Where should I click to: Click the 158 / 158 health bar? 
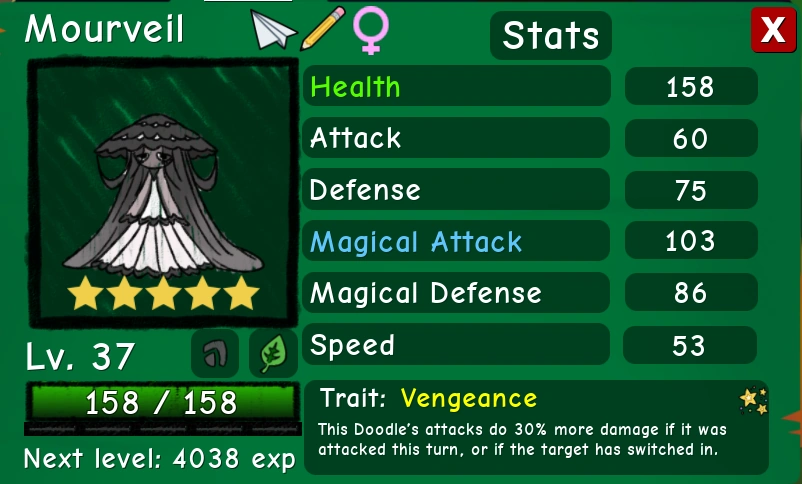(x=162, y=402)
